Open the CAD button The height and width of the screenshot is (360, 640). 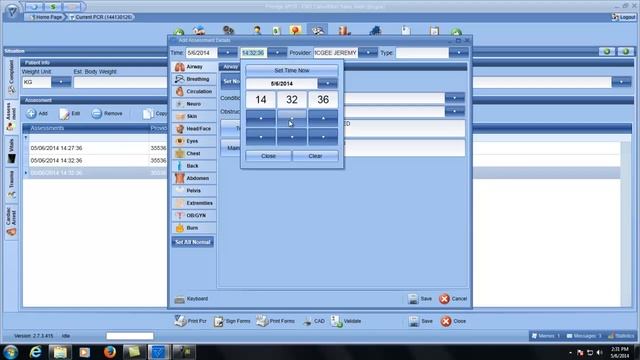314,321
